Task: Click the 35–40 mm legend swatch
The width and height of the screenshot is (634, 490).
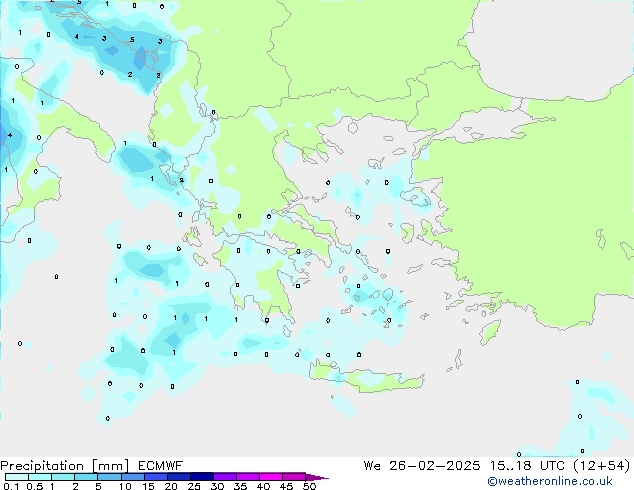Action: pos(247,477)
